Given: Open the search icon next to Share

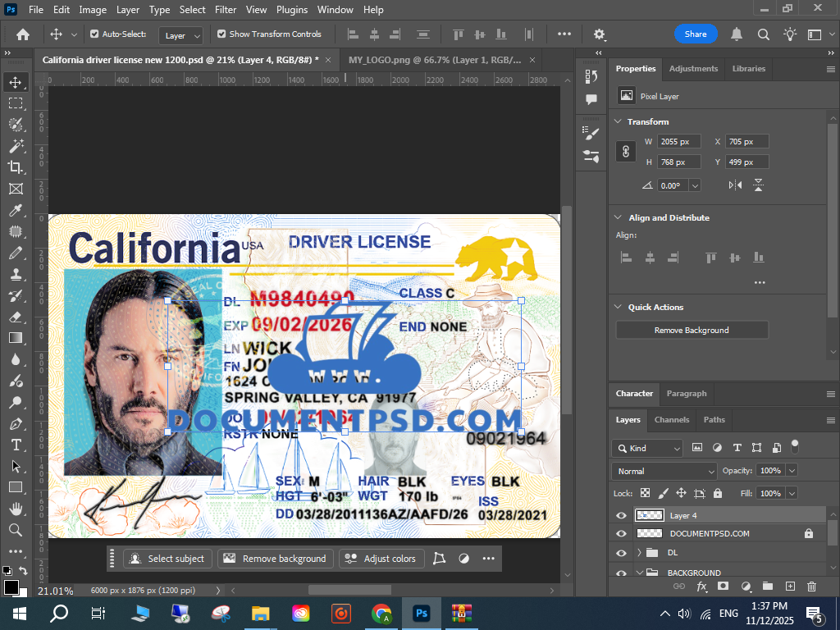Looking at the screenshot, I should pos(763,34).
